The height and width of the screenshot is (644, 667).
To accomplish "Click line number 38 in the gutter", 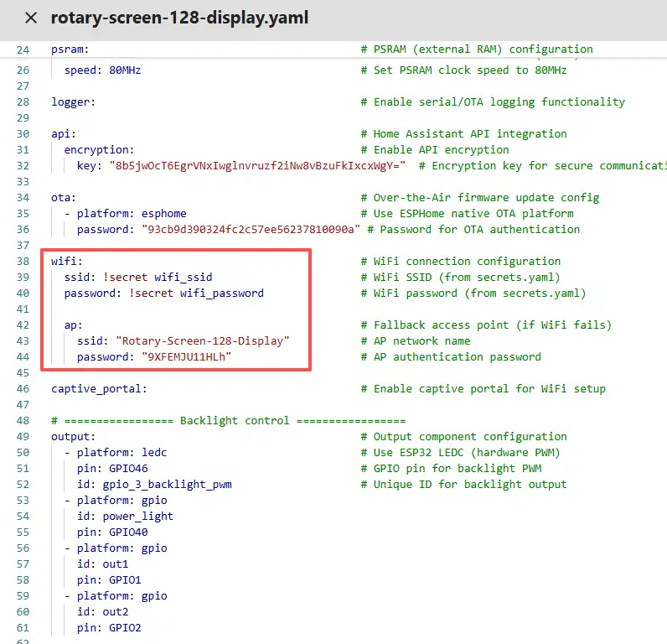I will pos(23,261).
